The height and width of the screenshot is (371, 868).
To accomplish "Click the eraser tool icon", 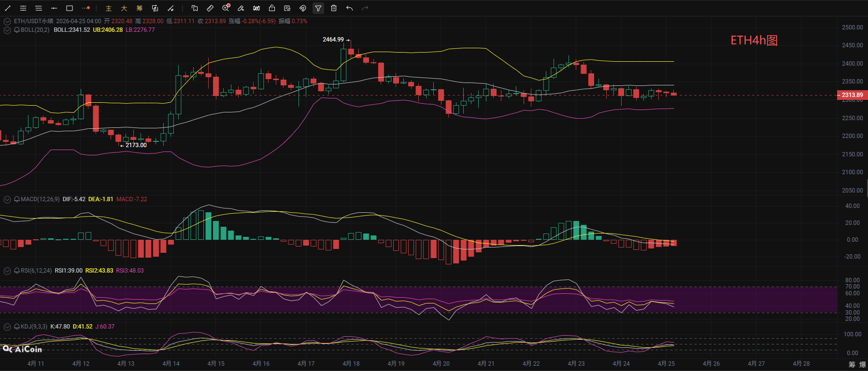I will (241, 8).
